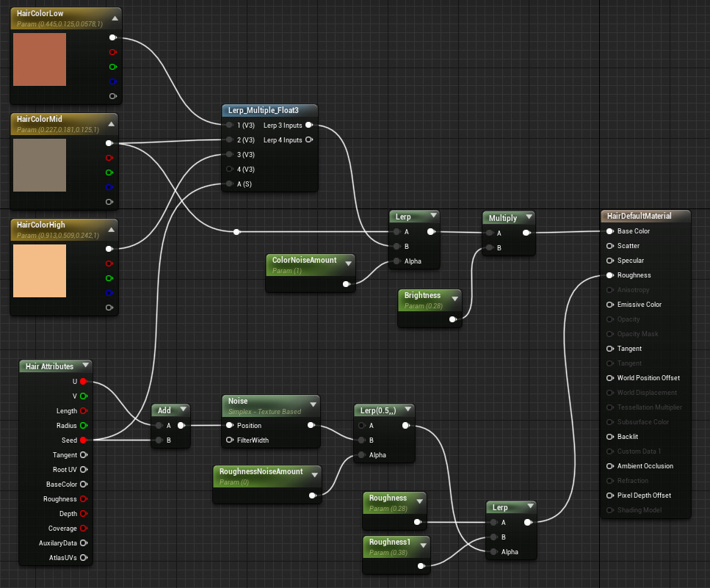This screenshot has width=710, height=588.
Task: Click the Roughness input pin on HairDefaultMaterial
Action: tap(609, 275)
